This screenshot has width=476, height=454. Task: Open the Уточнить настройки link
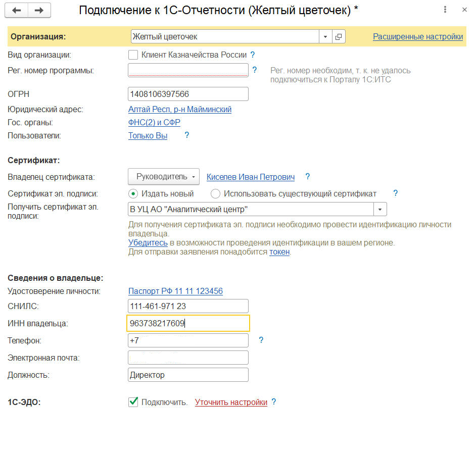pyautogui.click(x=231, y=402)
